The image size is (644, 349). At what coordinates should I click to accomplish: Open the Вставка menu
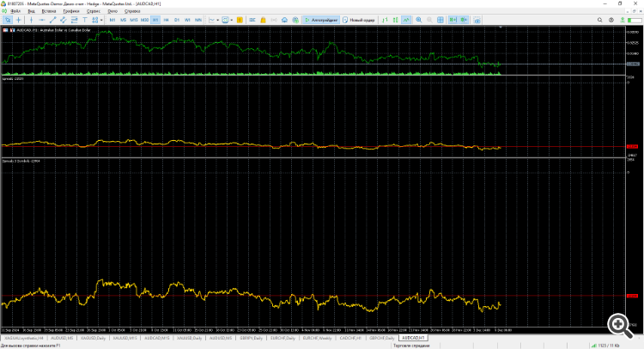49,11
